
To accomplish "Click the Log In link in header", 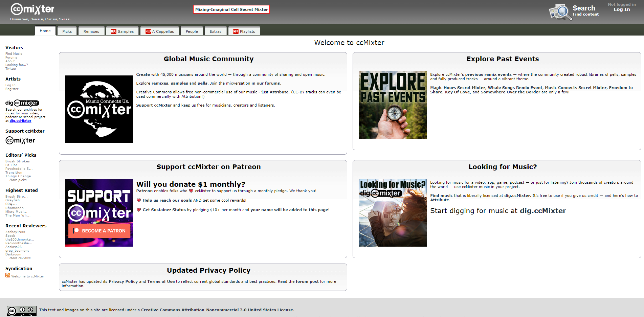I will (622, 9).
